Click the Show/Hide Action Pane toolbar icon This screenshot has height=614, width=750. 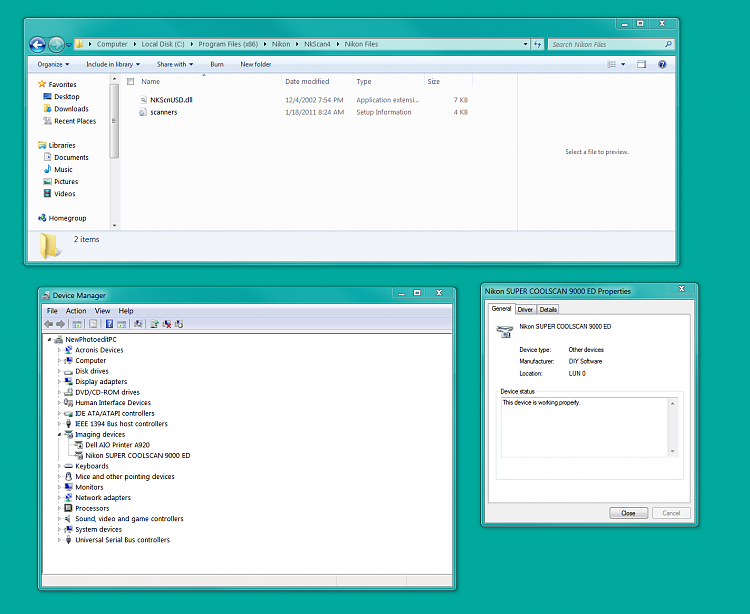click(121, 324)
